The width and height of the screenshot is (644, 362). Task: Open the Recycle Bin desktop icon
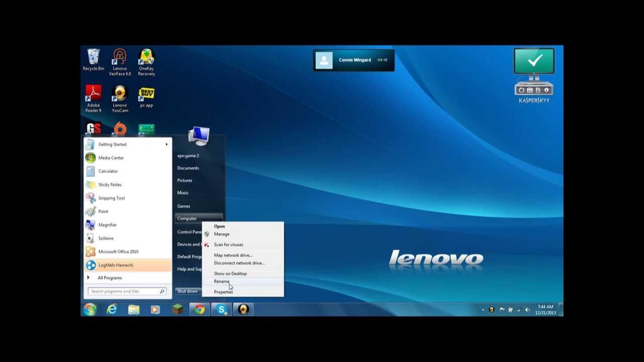[x=94, y=60]
